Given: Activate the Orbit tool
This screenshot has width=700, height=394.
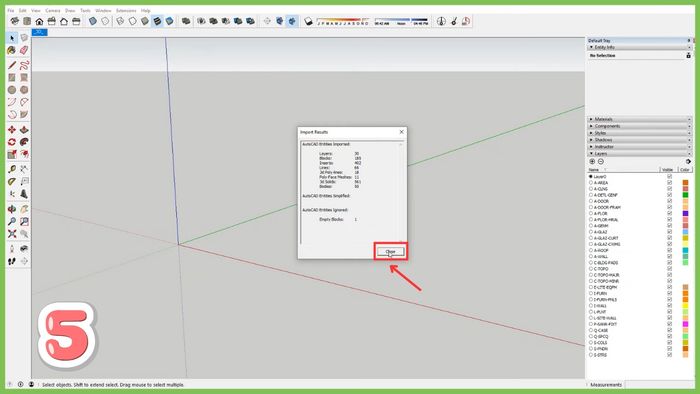Looking at the screenshot, I should tap(12, 209).
